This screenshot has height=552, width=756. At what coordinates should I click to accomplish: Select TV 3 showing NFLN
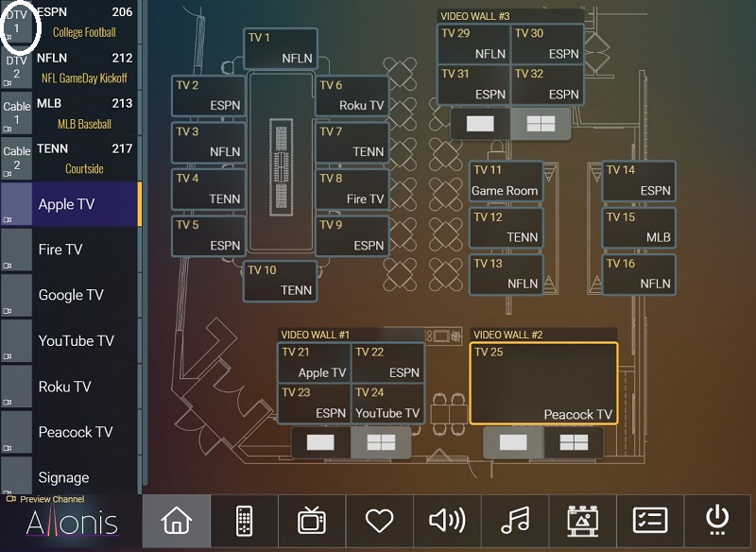208,142
